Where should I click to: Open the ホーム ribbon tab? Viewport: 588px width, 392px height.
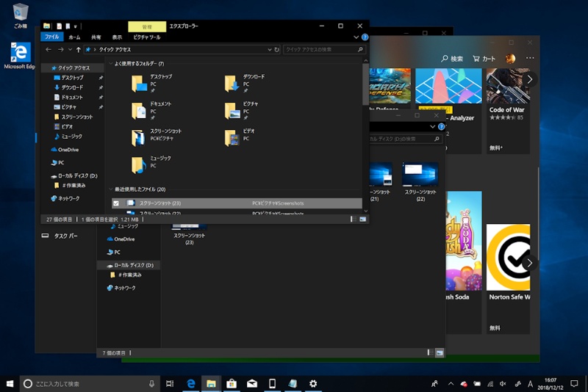[x=74, y=37]
